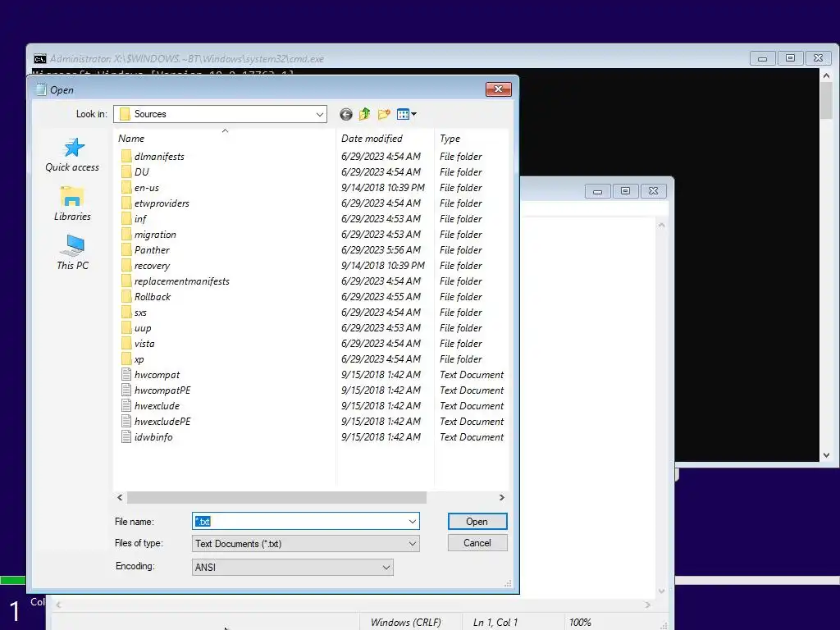The image size is (840, 630).
Task: Expand the File name dropdown arrow
Action: click(x=413, y=521)
